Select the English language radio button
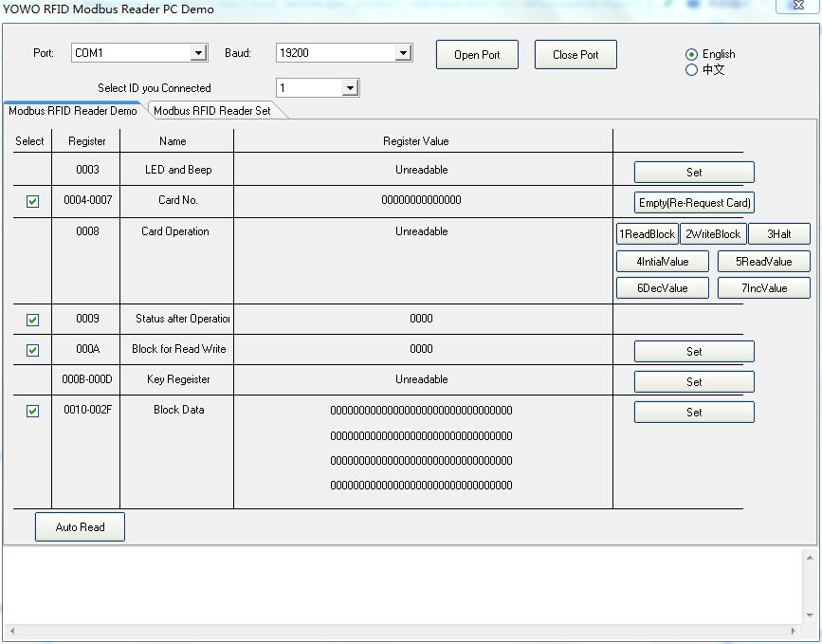Viewport: 822px width, 644px height. [x=691, y=55]
